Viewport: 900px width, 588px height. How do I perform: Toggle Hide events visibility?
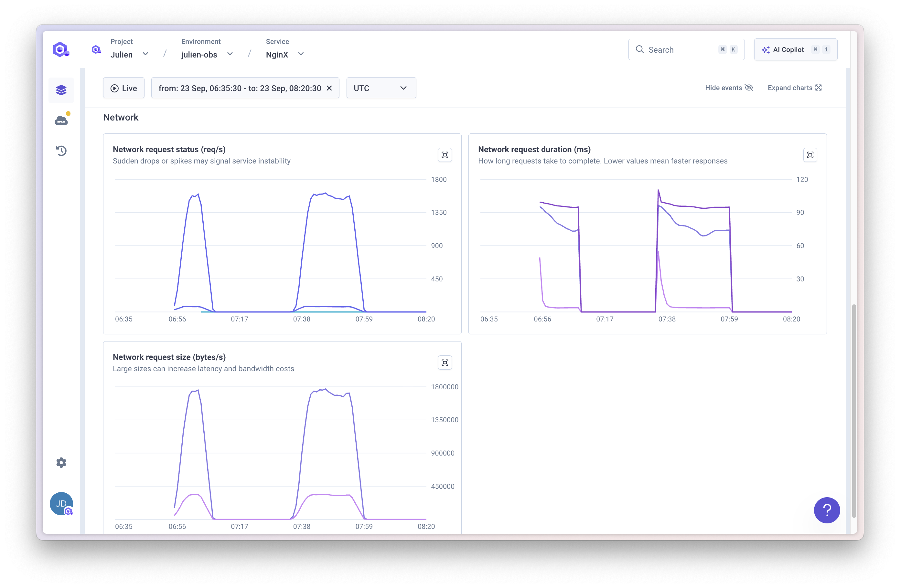tap(728, 87)
